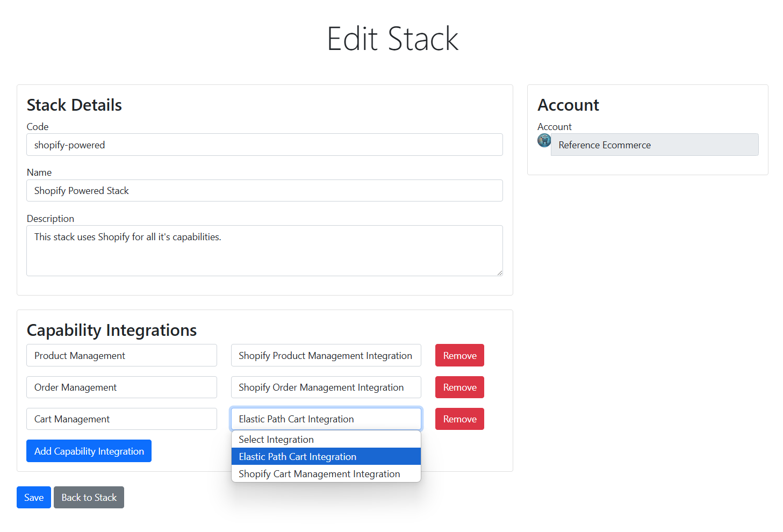The width and height of the screenshot is (783, 532).
Task: Click the Code input field
Action: [x=264, y=145]
